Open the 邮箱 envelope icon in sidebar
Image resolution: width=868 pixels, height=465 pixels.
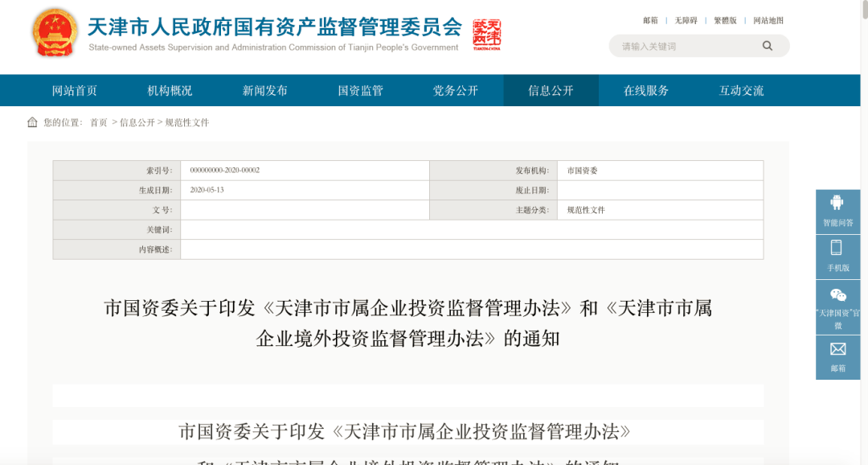pos(837,350)
